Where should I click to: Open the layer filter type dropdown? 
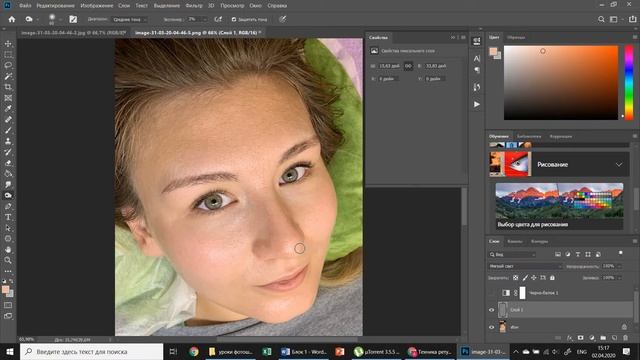point(513,254)
